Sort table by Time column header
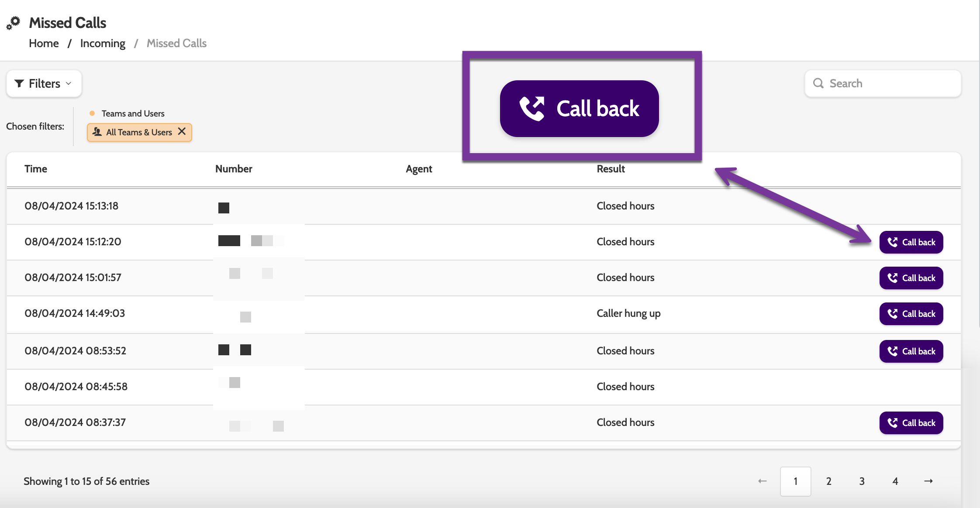The height and width of the screenshot is (508, 980). click(36, 169)
